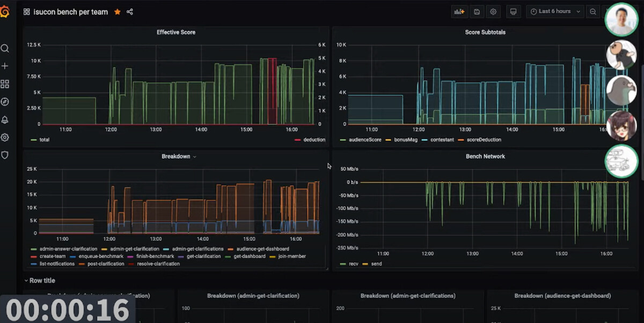Click the Add panel toolbar icon
This screenshot has height=323, width=644.
pyautogui.click(x=459, y=11)
